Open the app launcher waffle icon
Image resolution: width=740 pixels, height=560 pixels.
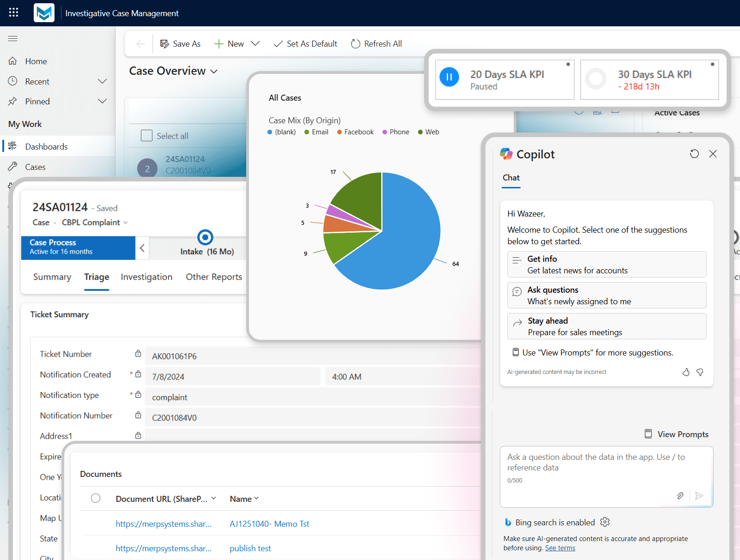point(13,12)
